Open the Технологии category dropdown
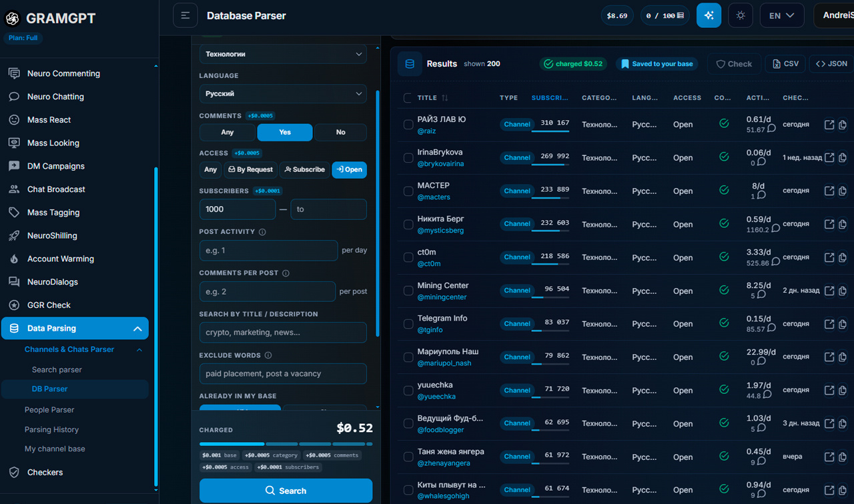The image size is (854, 504). [x=283, y=54]
